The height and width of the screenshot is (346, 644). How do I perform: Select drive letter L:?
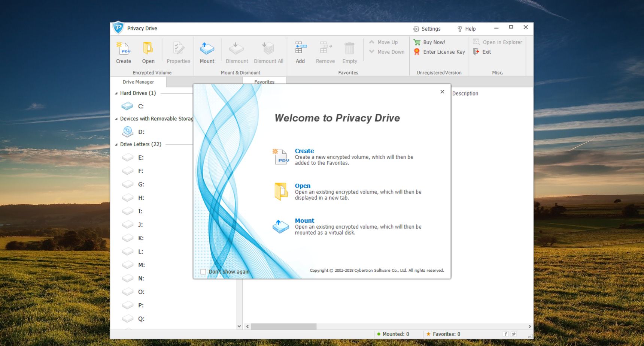133,252
